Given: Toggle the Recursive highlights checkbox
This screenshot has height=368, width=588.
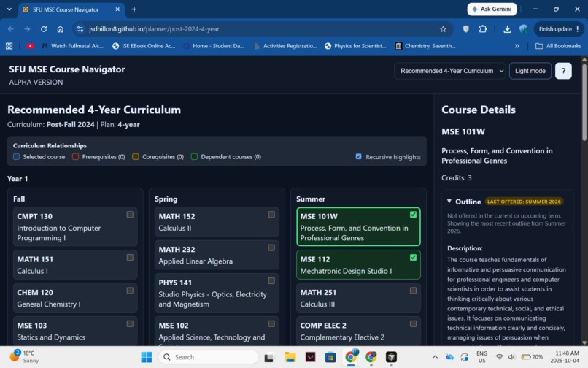Looking at the screenshot, I should [358, 156].
